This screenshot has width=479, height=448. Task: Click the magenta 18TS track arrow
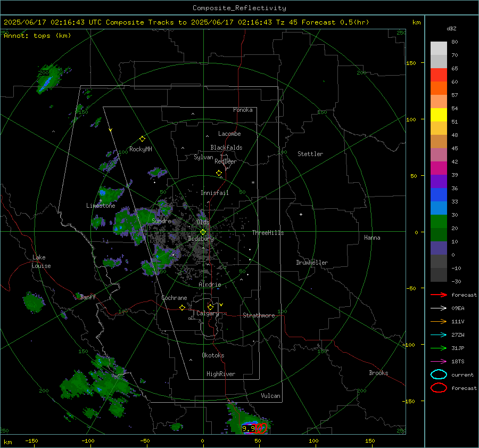(439, 362)
